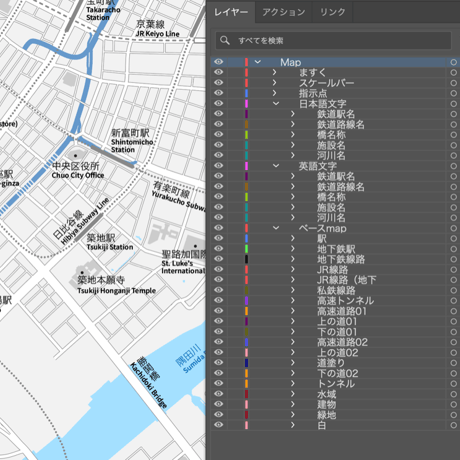This screenshot has height=460, width=460.
Task: Click target circle of ますく layer
Action: [x=453, y=72]
